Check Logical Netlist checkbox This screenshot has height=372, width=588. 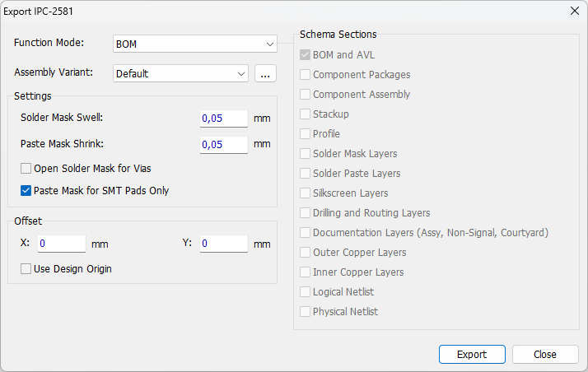305,292
